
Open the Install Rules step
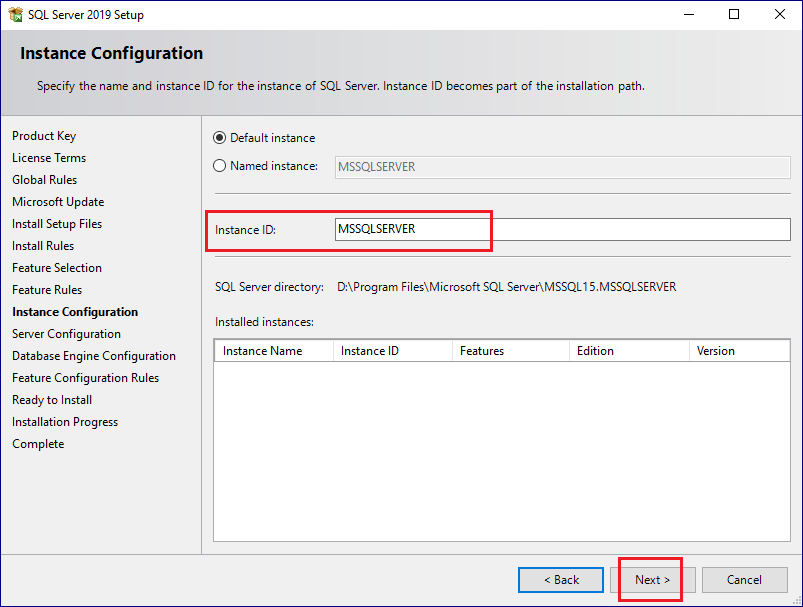click(x=43, y=246)
